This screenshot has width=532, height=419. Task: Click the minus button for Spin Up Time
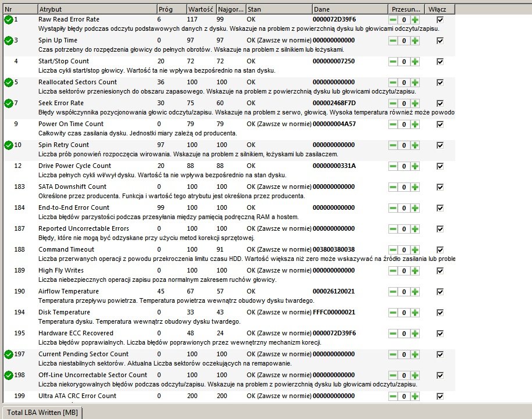point(393,41)
